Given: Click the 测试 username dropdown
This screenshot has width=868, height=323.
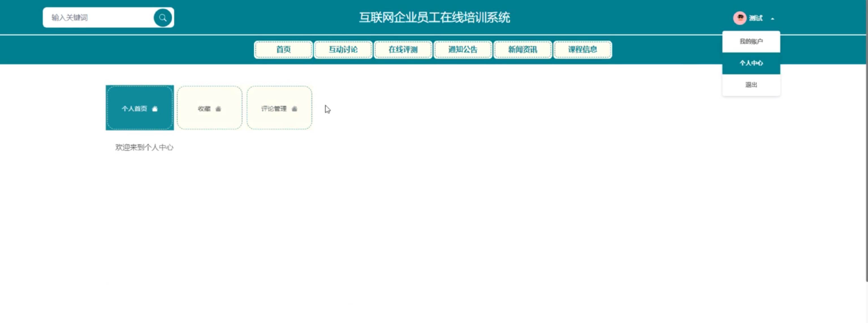Looking at the screenshot, I should point(755,18).
